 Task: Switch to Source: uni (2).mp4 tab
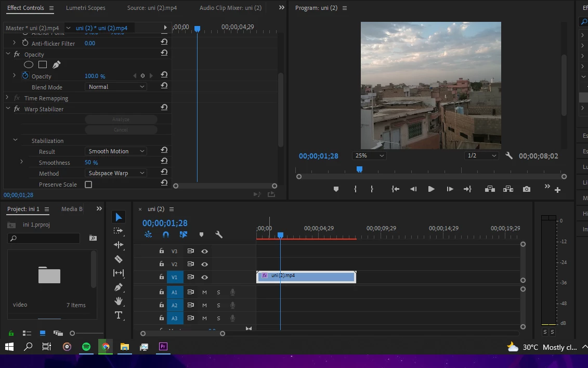click(152, 8)
